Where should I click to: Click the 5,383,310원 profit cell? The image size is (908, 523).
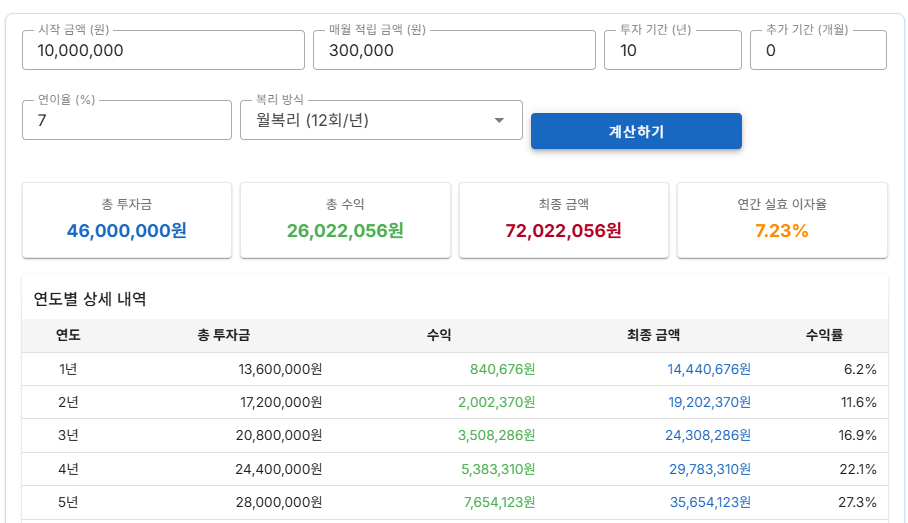pyautogui.click(x=498, y=469)
